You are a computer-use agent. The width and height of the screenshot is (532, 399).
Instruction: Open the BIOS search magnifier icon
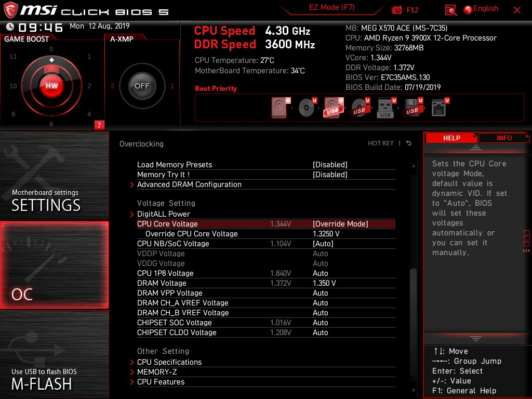pos(450,10)
